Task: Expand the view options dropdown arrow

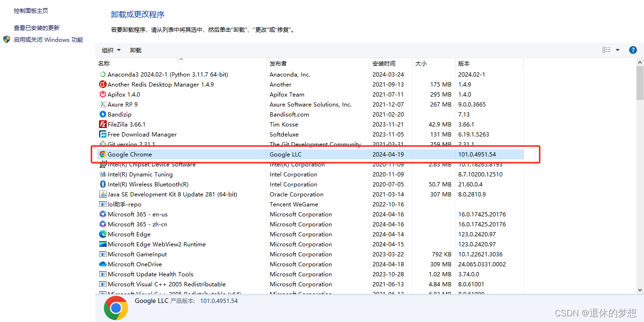Action: [x=618, y=50]
